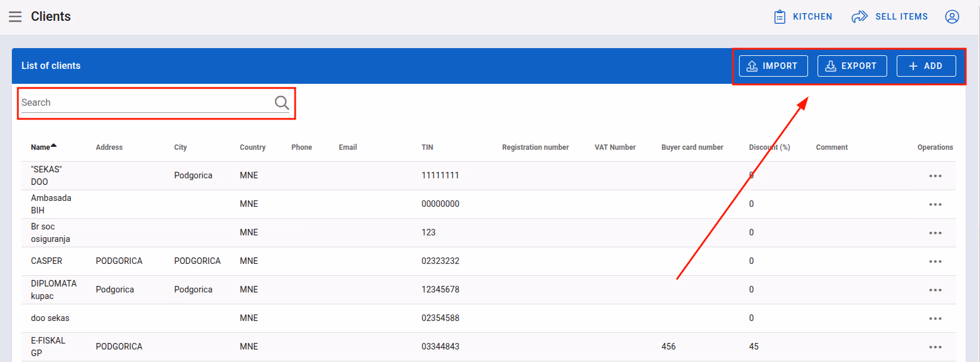Click the Import clients button
The height and width of the screenshot is (362, 980).
tap(773, 66)
